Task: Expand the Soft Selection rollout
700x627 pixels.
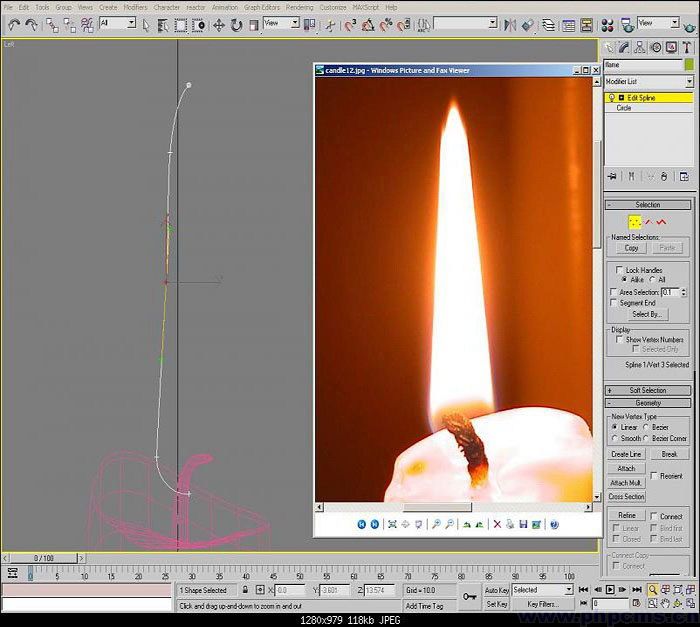Action: [x=648, y=390]
